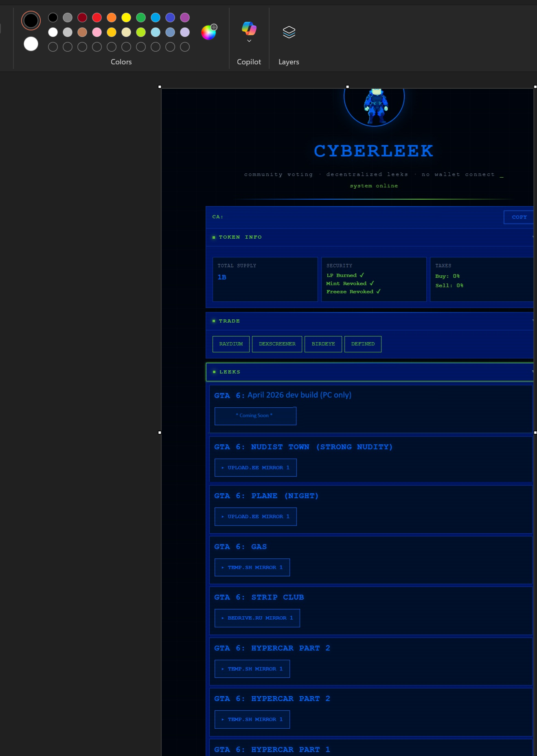The height and width of the screenshot is (756, 537).
Task: Pick the blue-gray palette swatch
Action: click(x=170, y=32)
